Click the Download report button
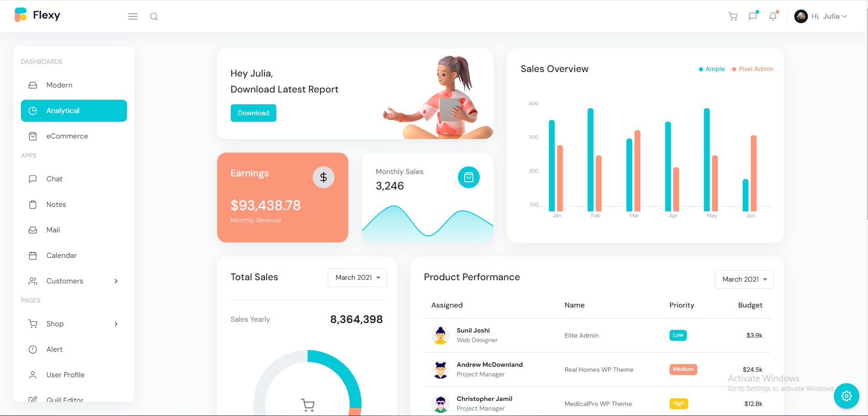The image size is (868, 416). tap(254, 113)
